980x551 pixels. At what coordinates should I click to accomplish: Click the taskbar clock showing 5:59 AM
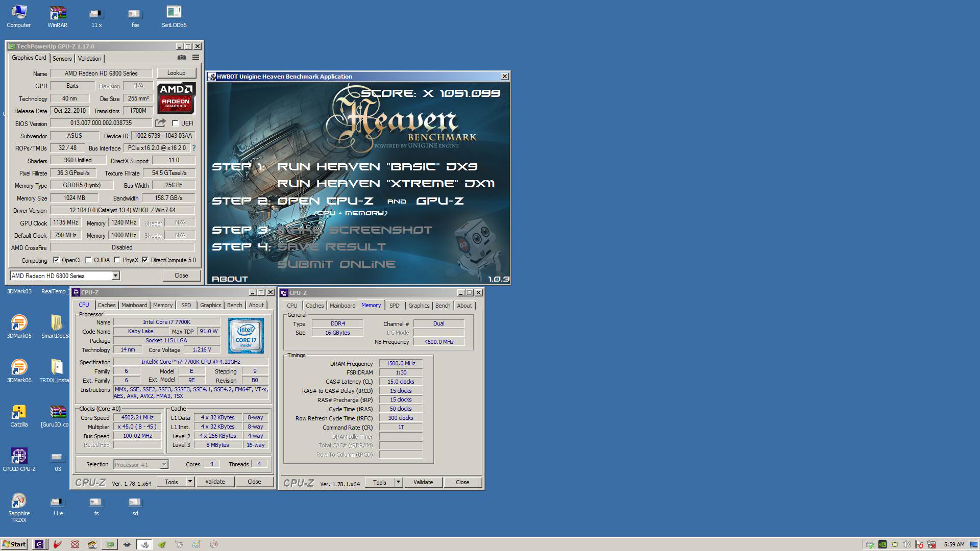click(x=954, y=544)
